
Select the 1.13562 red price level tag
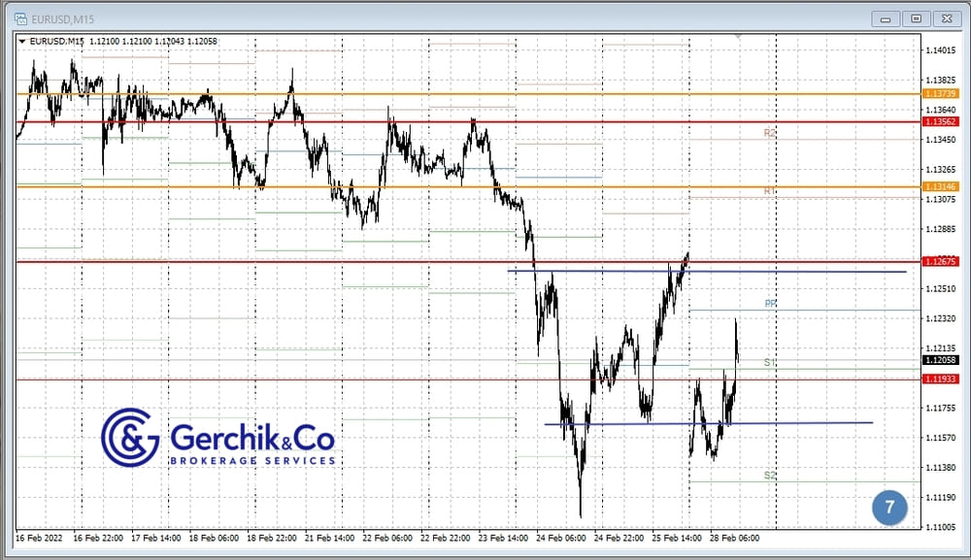[940, 122]
